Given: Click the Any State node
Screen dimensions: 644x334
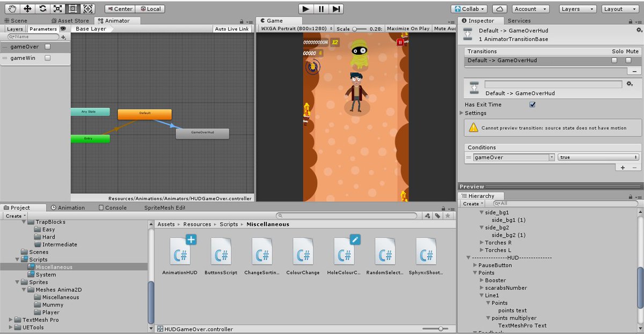Looking at the screenshot, I should click(90, 112).
